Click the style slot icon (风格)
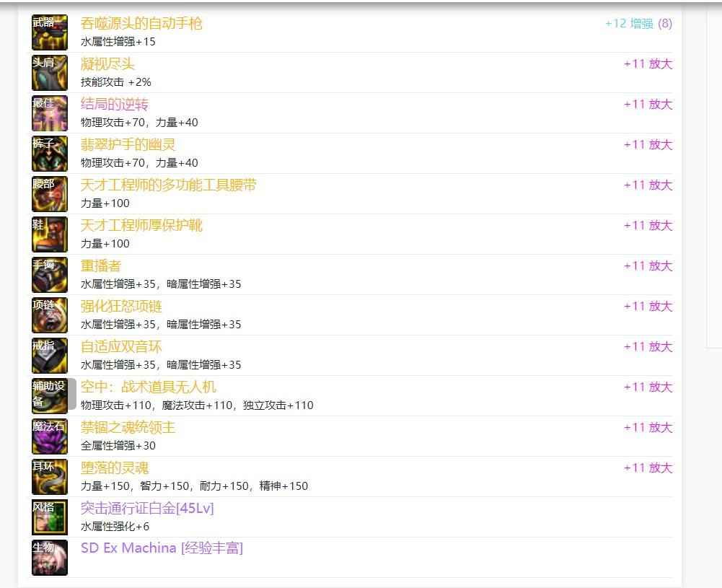Screen dimensions: 722x588 coord(50,517)
